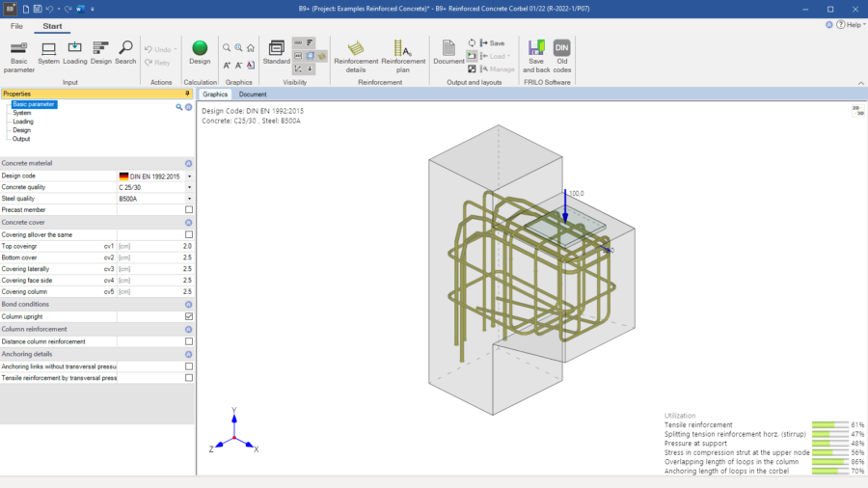Switch to the Document tab
Viewport: 868px width, 488px height.
pos(253,95)
